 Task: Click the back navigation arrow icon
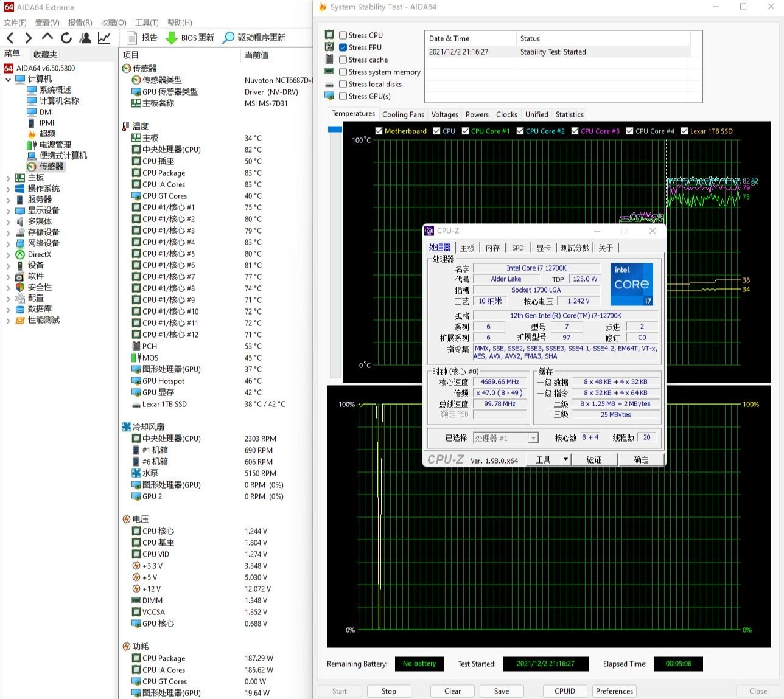point(10,38)
